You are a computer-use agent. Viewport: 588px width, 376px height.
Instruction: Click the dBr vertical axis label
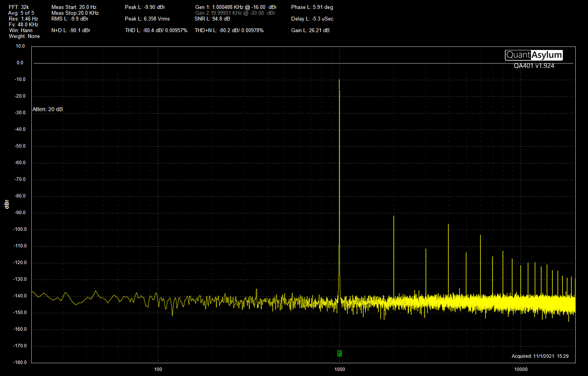7,204
